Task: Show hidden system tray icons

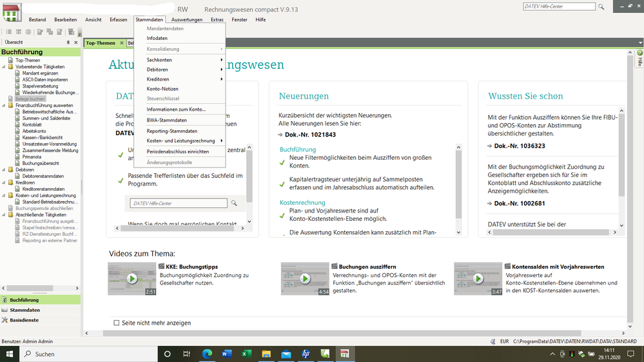Action: coord(552,354)
